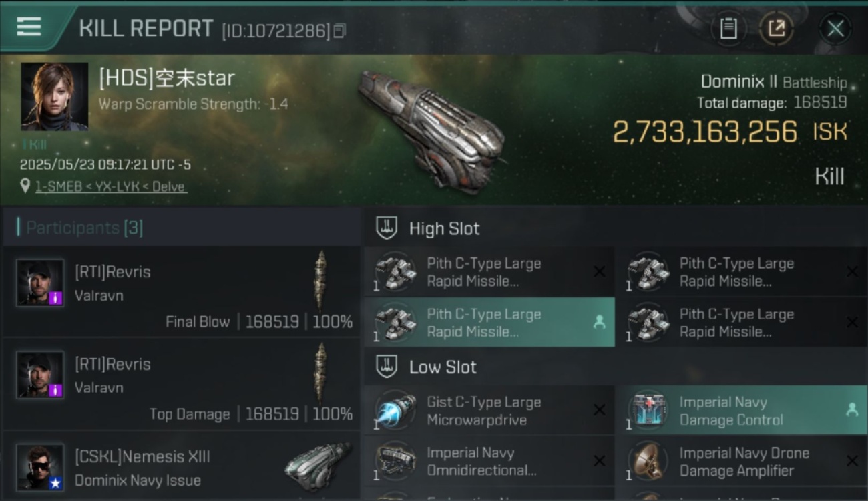
Task: Copy the kill report ID
Action: [x=340, y=31]
